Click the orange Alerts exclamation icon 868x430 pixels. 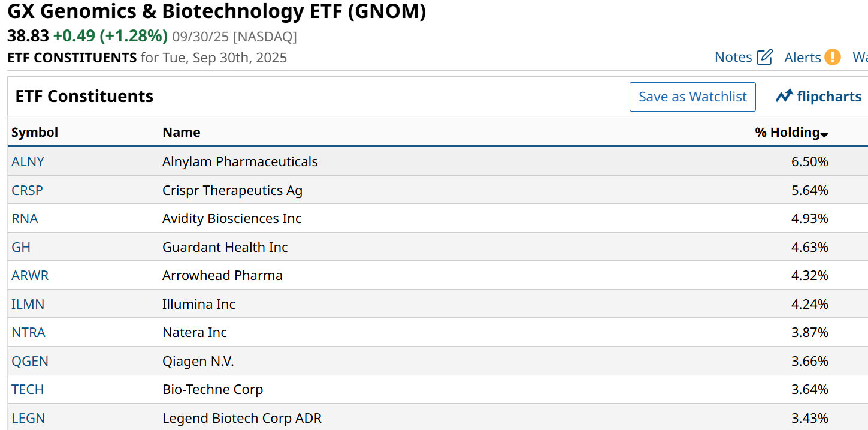[x=832, y=57]
